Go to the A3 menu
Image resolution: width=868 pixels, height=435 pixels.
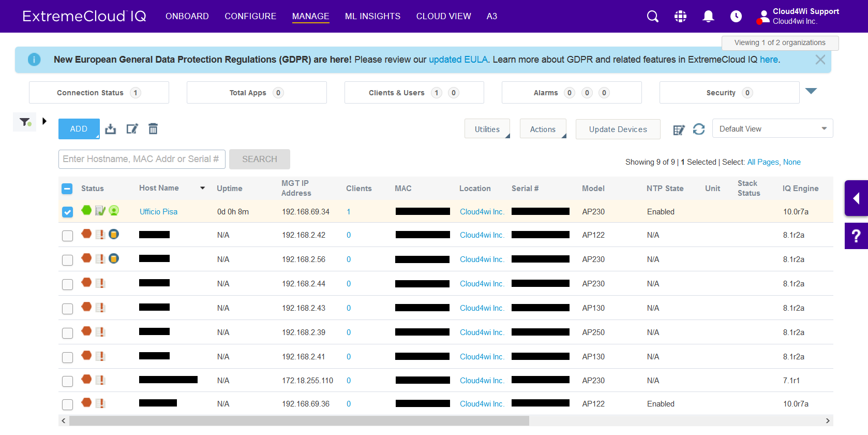(492, 16)
